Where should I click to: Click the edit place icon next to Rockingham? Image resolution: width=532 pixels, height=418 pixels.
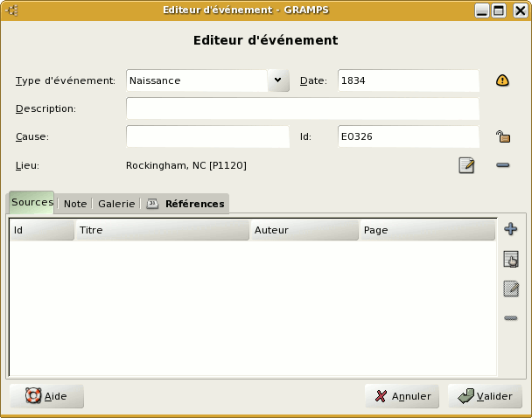(x=467, y=165)
